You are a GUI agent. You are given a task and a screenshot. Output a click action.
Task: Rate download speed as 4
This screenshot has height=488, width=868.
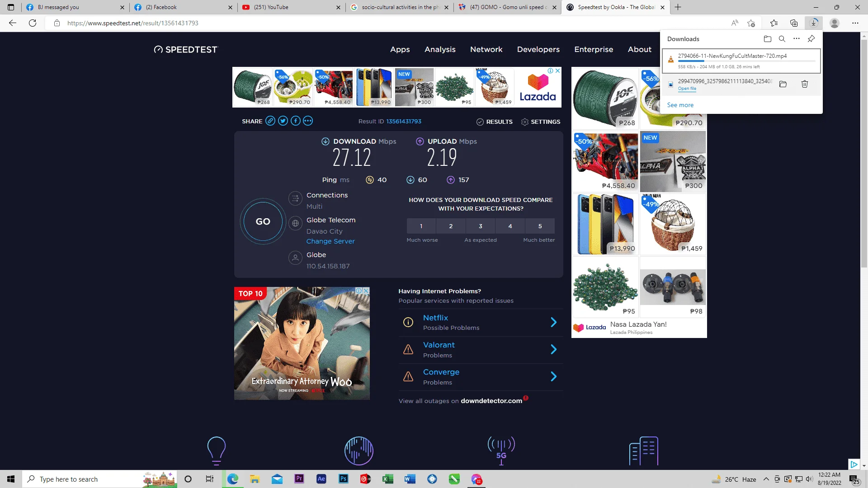pyautogui.click(x=510, y=226)
